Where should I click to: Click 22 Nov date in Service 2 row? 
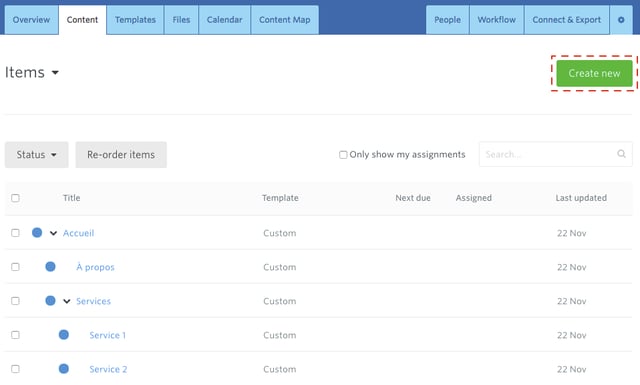click(x=571, y=369)
